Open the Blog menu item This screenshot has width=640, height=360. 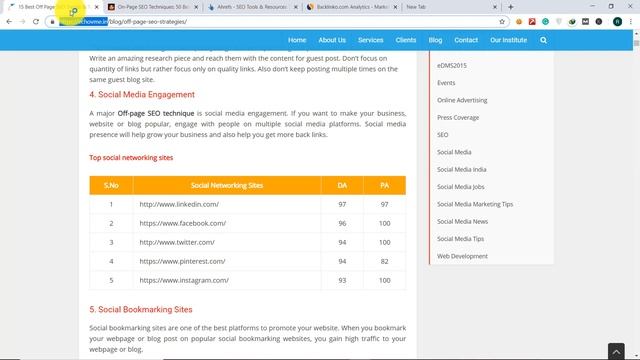tap(435, 40)
